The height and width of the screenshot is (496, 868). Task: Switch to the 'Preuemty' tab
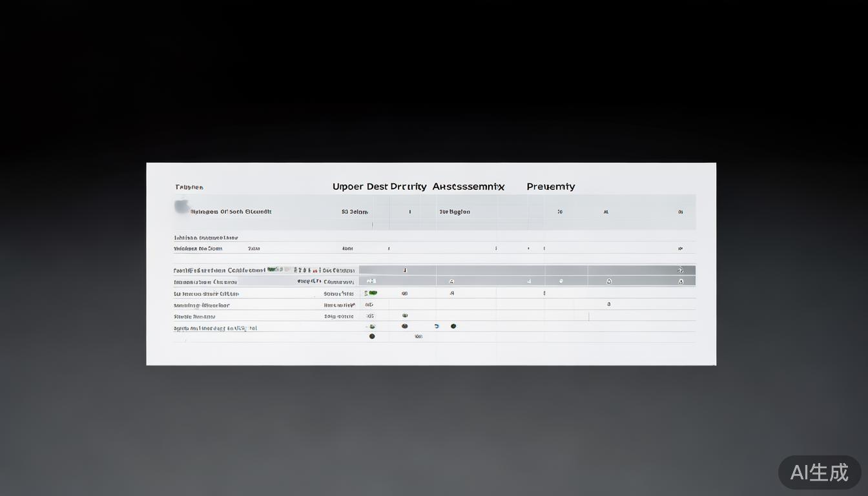click(x=550, y=187)
